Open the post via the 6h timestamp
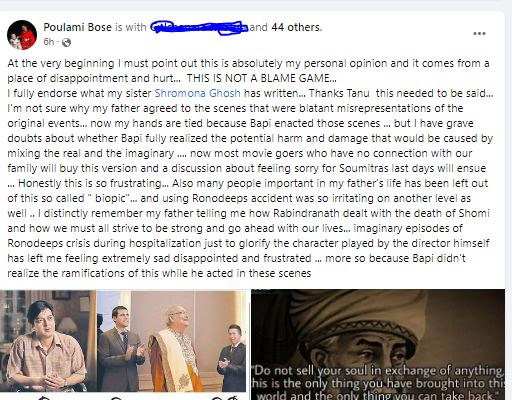Screen dimensions: 512x400 tap(48, 42)
